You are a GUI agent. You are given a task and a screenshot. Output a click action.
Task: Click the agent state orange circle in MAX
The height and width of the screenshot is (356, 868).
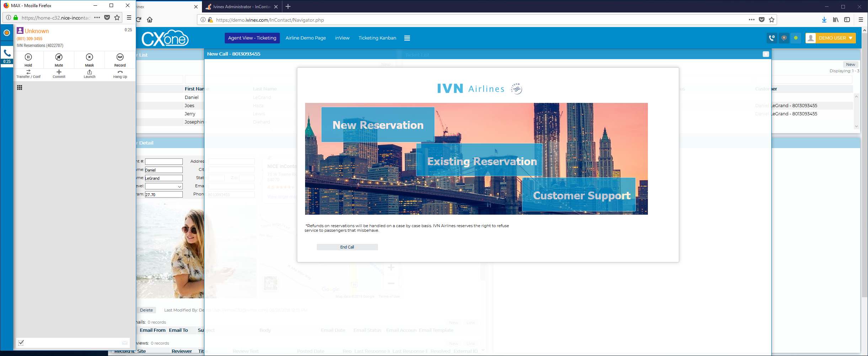(x=7, y=33)
